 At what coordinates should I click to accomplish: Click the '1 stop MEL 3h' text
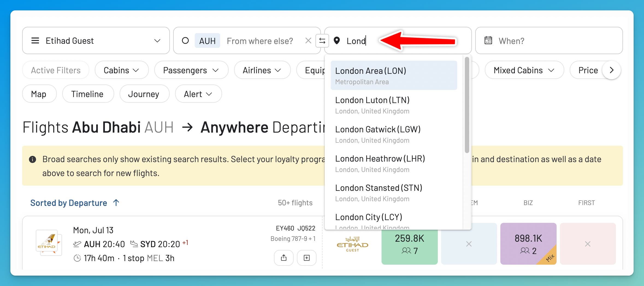point(149,258)
